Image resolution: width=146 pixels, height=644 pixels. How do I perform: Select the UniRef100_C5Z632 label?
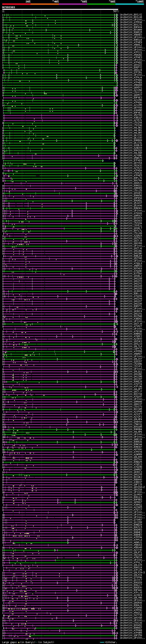[x=131, y=173]
